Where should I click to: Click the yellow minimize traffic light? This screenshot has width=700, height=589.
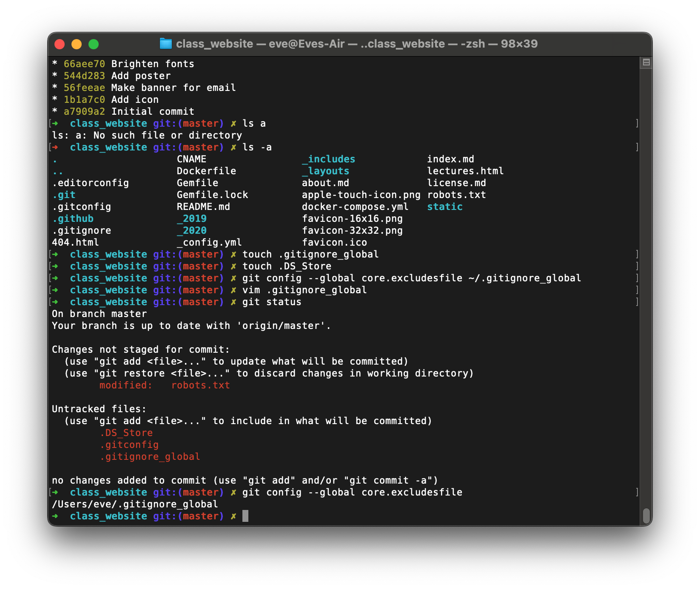(x=77, y=44)
